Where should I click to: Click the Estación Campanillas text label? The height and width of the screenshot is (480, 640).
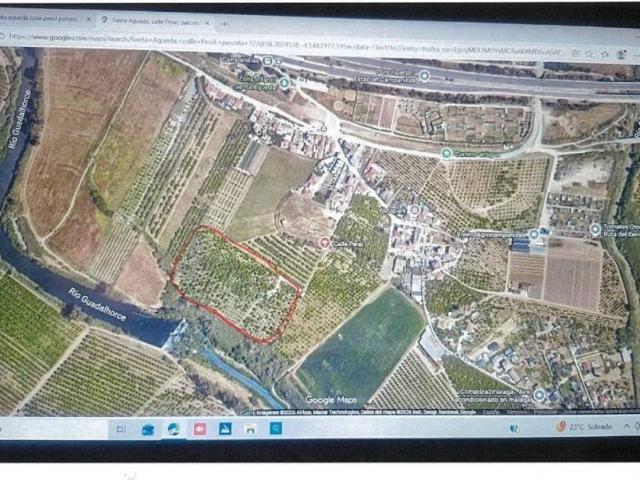(384, 76)
